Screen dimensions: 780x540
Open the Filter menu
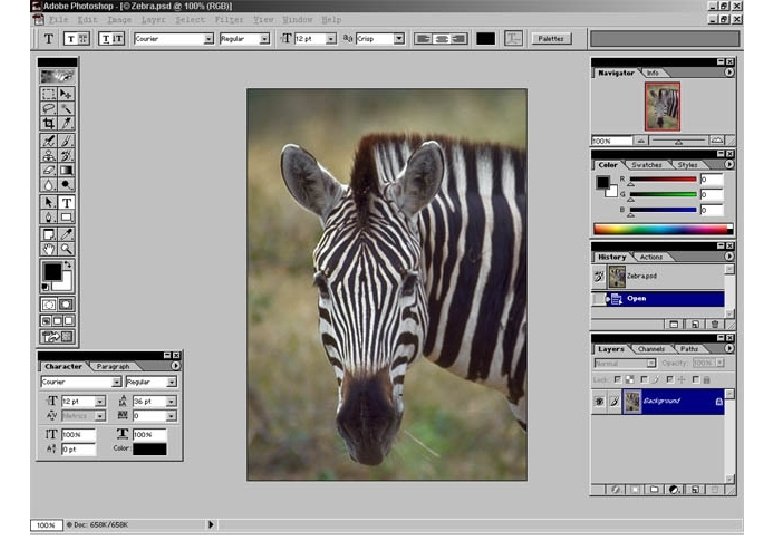228,19
